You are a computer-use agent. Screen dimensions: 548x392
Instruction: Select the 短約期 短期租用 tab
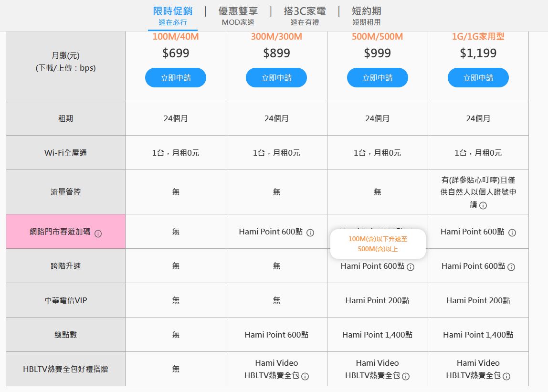click(366, 16)
